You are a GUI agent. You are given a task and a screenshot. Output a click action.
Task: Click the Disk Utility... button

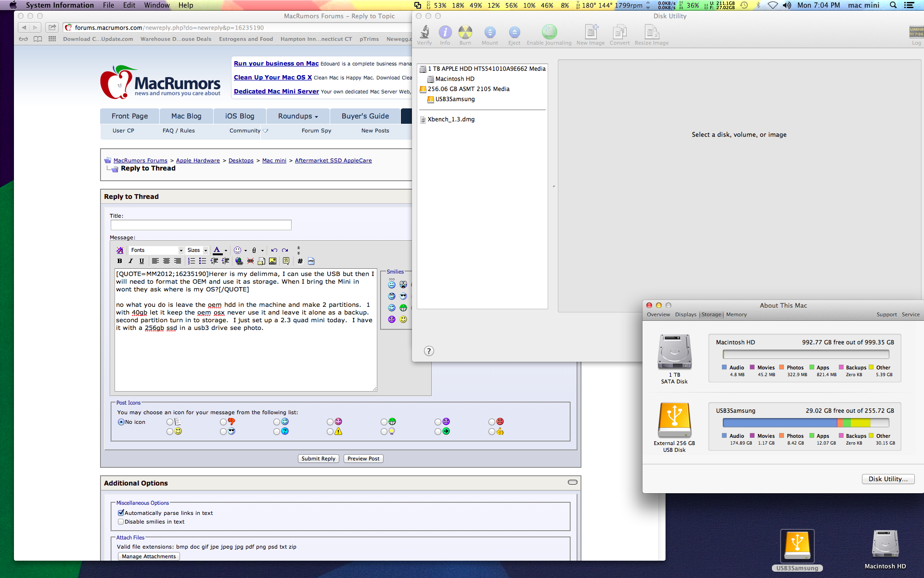pos(888,479)
